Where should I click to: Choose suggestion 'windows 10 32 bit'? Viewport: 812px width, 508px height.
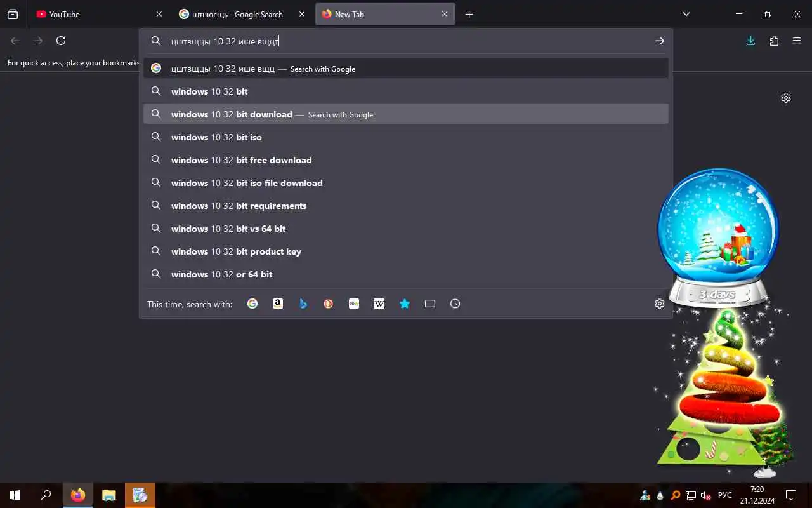click(x=406, y=91)
